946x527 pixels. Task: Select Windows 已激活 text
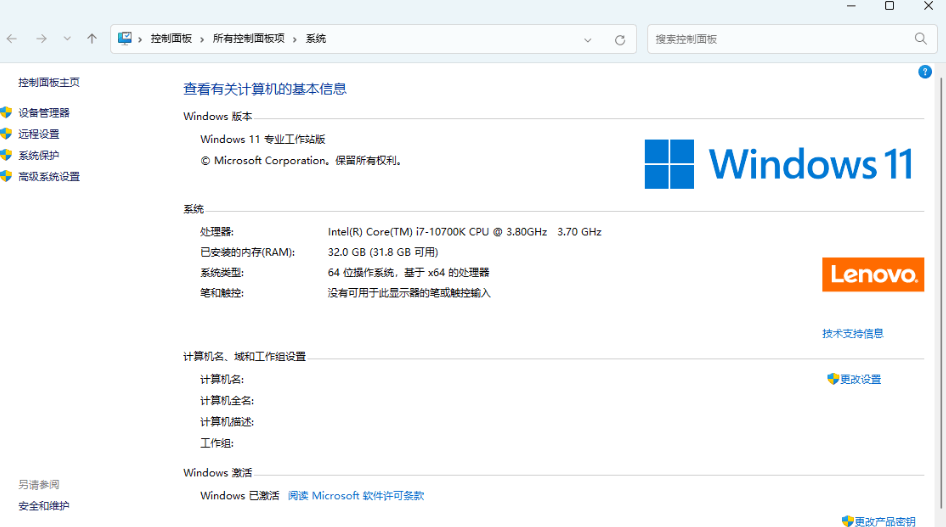click(240, 496)
